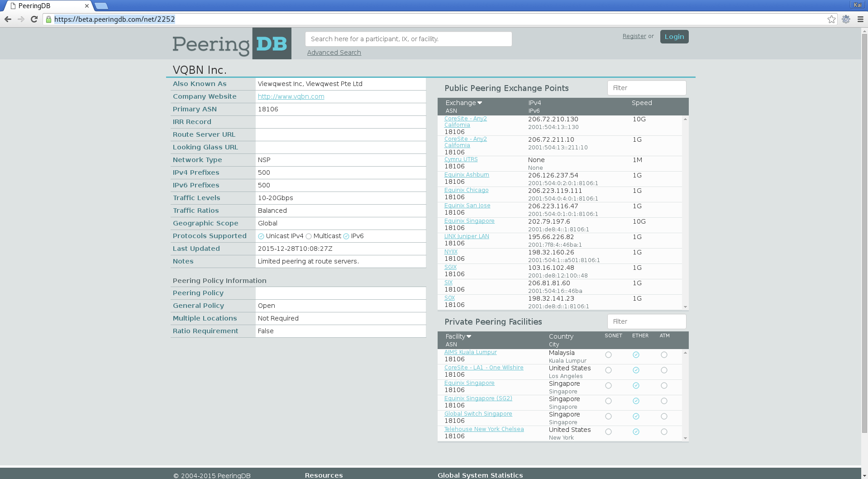Click the Login button
This screenshot has height=479, width=868.
pos(674,37)
